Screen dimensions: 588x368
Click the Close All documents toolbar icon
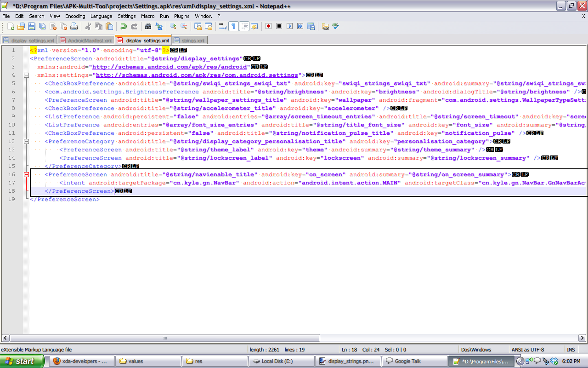pos(63,26)
